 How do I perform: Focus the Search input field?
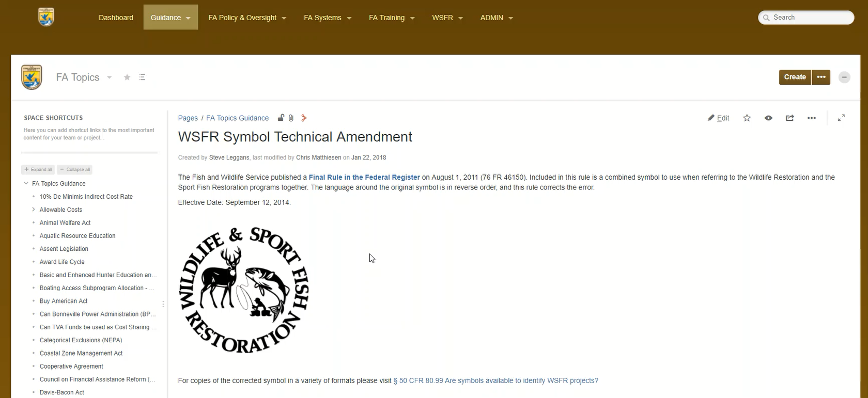tap(806, 18)
